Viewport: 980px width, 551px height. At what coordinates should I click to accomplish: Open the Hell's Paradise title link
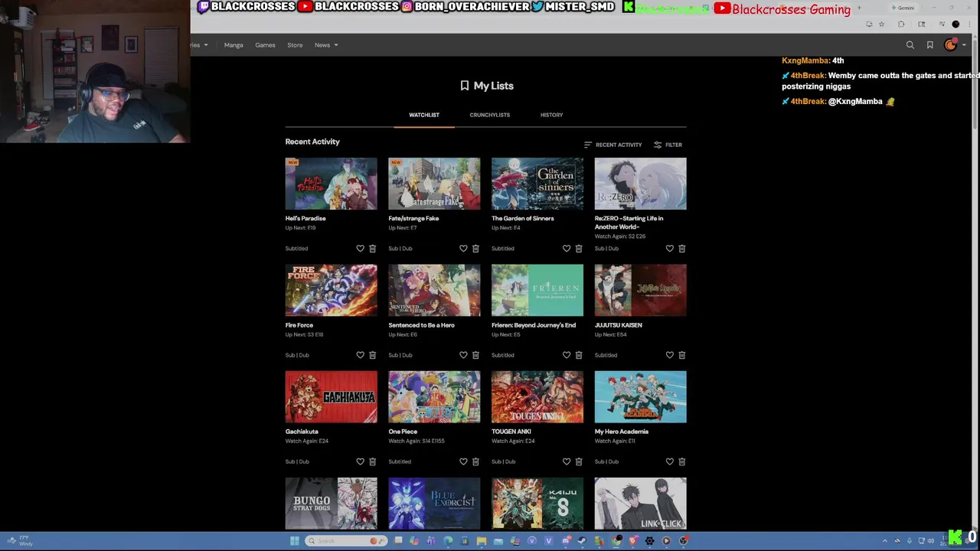305,218
